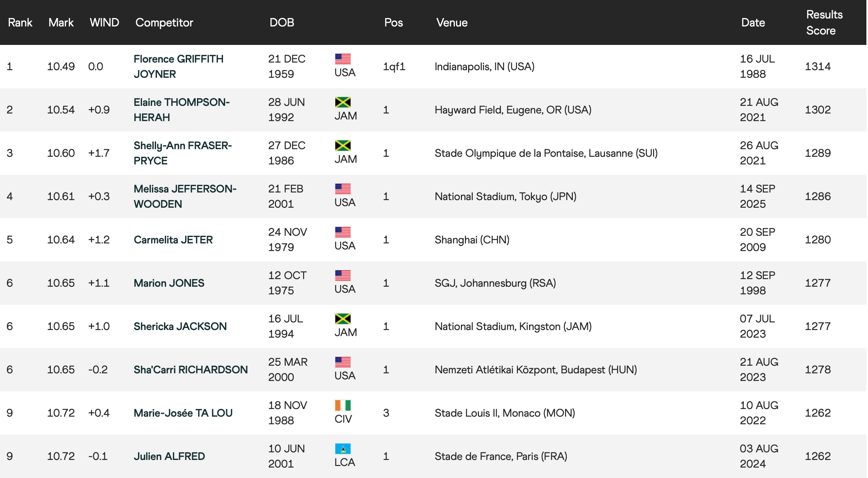Click the Results Score column header
This screenshot has width=868, height=478.
tap(824, 22)
